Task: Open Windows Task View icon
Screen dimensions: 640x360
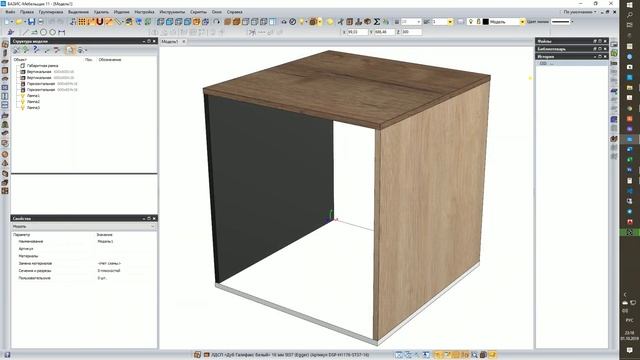Action: click(630, 25)
